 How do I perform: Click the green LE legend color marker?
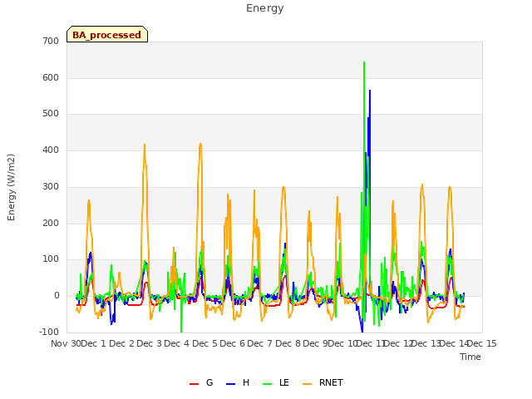pos(268,384)
